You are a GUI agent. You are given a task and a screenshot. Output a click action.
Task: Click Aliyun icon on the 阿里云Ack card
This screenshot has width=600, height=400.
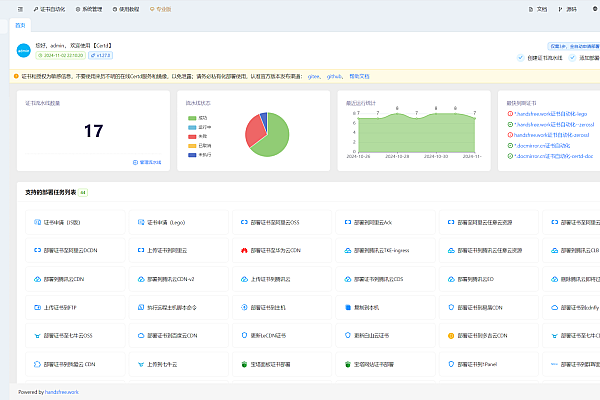(347, 222)
